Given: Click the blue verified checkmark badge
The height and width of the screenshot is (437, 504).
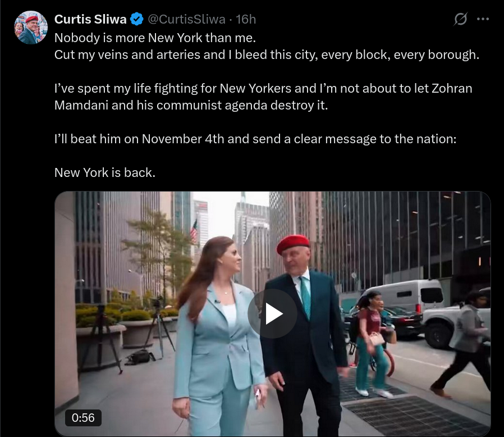Looking at the screenshot, I should [136, 19].
